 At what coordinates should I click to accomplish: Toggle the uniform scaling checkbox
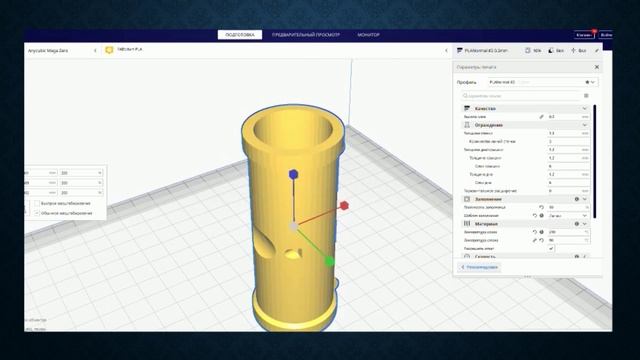click(x=37, y=213)
